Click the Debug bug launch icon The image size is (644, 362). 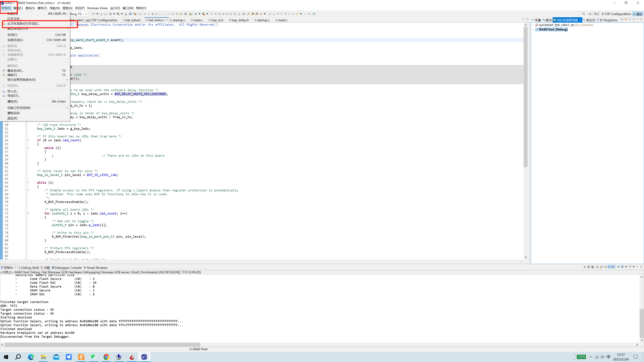[196, 14]
